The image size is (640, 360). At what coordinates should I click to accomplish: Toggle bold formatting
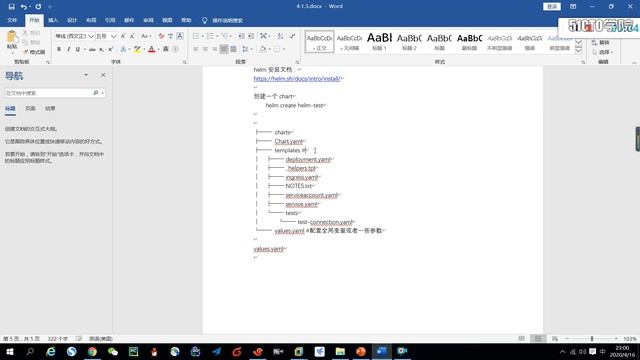pyautogui.click(x=59, y=49)
